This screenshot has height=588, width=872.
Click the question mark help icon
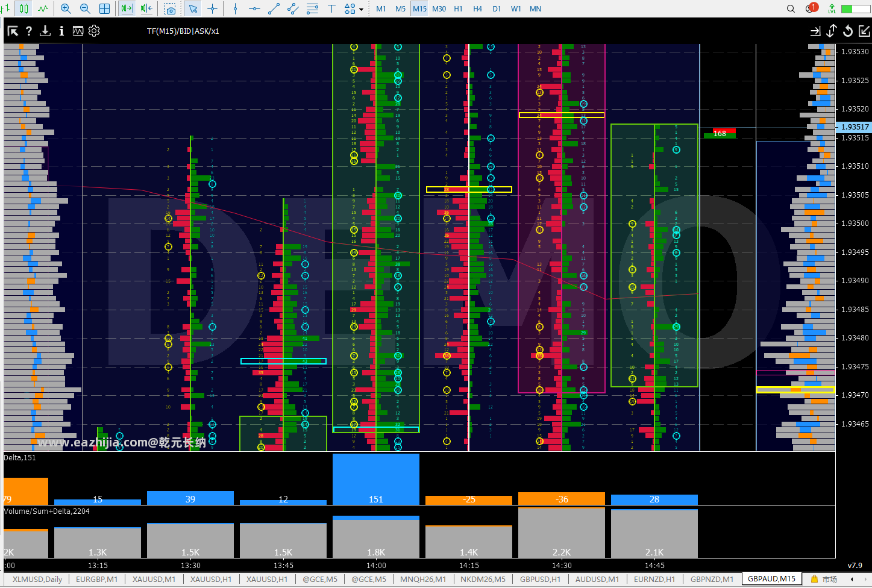28,31
